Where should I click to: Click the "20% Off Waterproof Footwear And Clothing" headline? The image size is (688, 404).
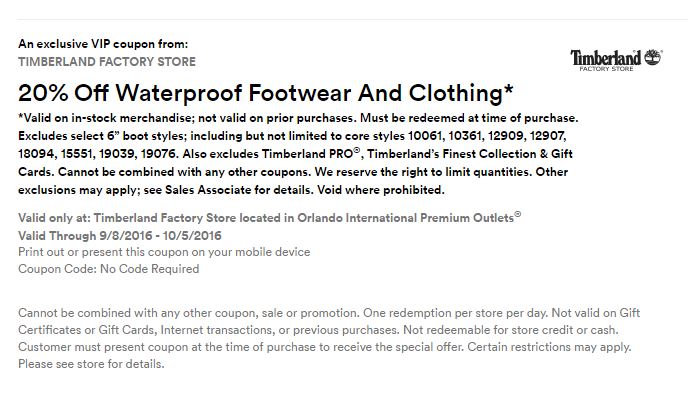[x=265, y=93]
